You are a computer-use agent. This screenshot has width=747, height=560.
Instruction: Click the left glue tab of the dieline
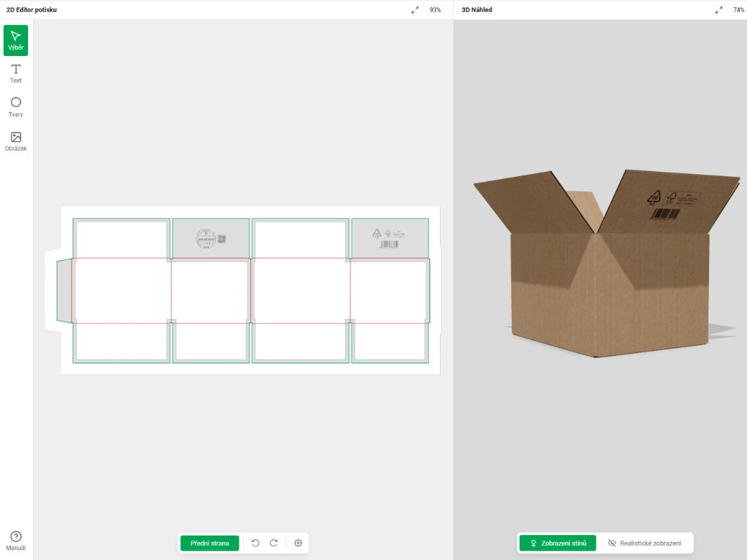64,291
